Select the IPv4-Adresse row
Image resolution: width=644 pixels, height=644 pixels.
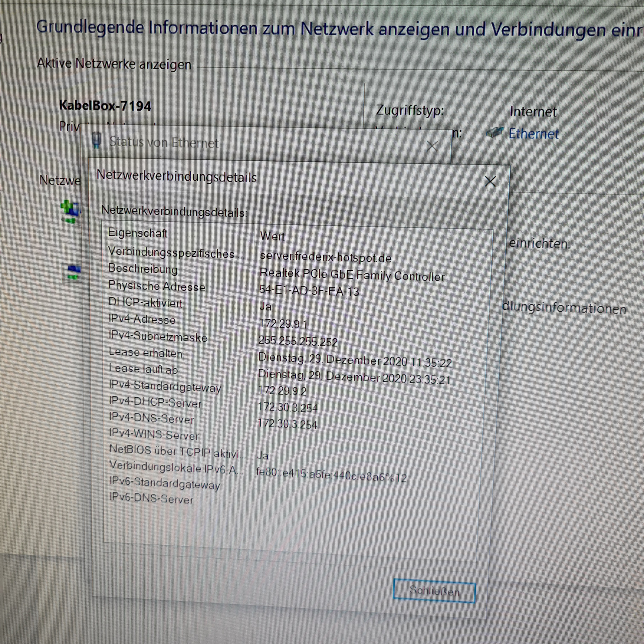[x=142, y=319]
